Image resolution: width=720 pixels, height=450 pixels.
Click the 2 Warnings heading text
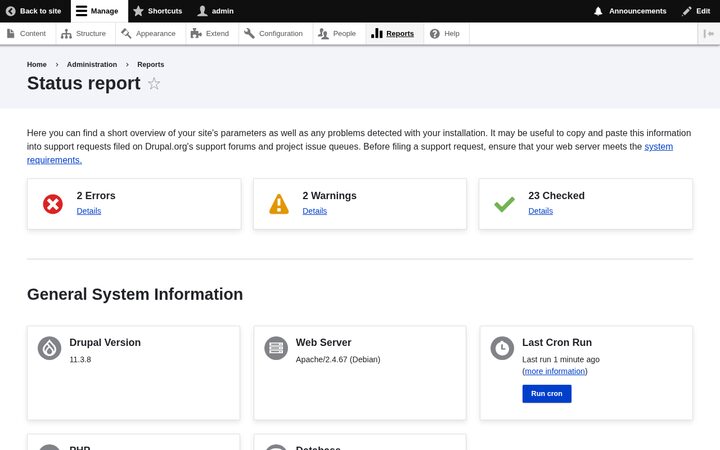pos(330,196)
